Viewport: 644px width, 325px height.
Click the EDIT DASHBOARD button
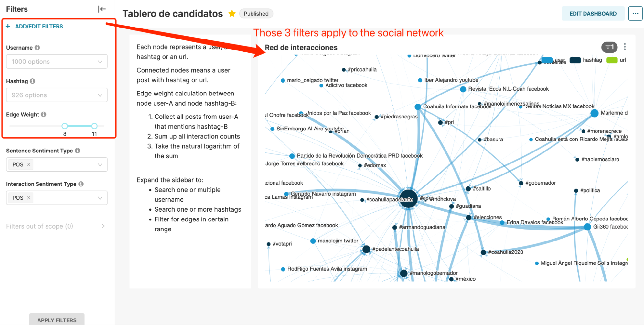(x=593, y=14)
